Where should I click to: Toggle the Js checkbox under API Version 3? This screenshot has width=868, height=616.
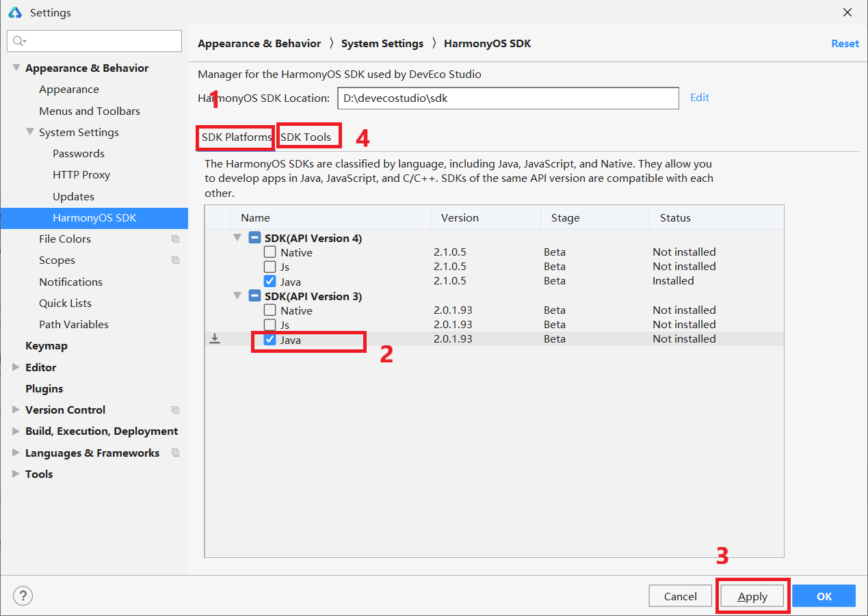pyautogui.click(x=270, y=324)
